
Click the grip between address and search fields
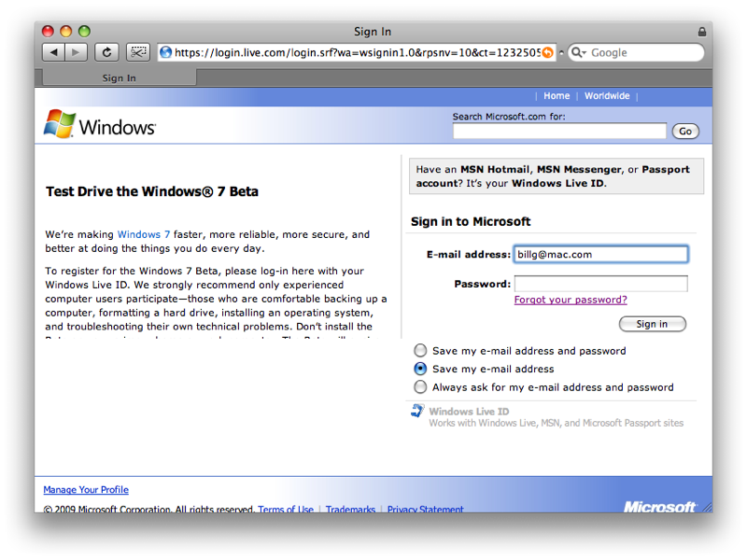tap(562, 53)
